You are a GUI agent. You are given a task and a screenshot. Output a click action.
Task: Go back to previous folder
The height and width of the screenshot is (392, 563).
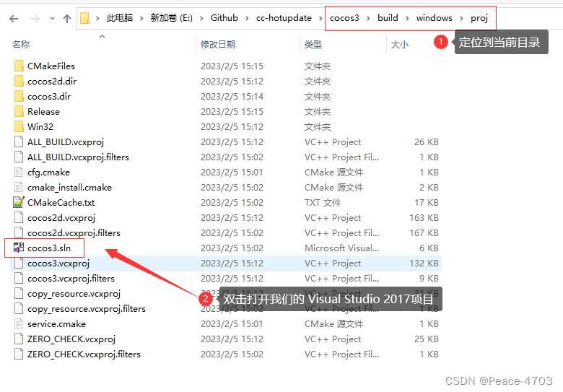(x=14, y=18)
